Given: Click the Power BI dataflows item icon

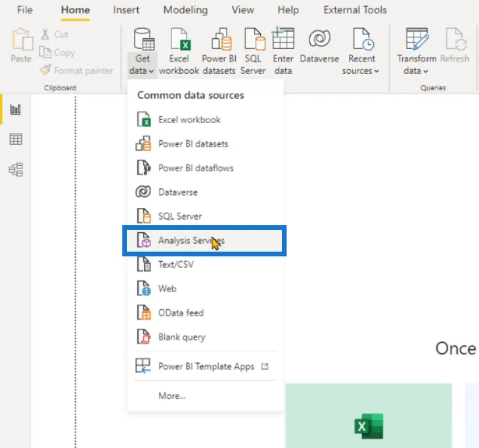Looking at the screenshot, I should point(143,168).
